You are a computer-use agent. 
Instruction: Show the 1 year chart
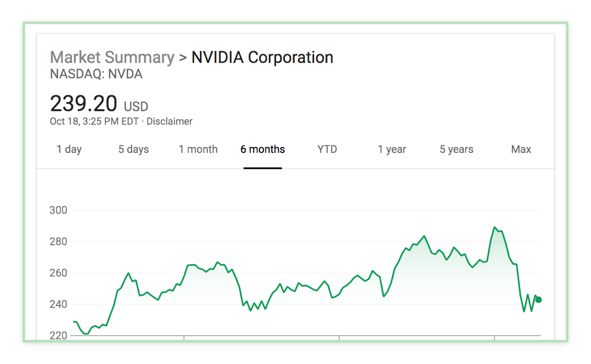coord(392,149)
